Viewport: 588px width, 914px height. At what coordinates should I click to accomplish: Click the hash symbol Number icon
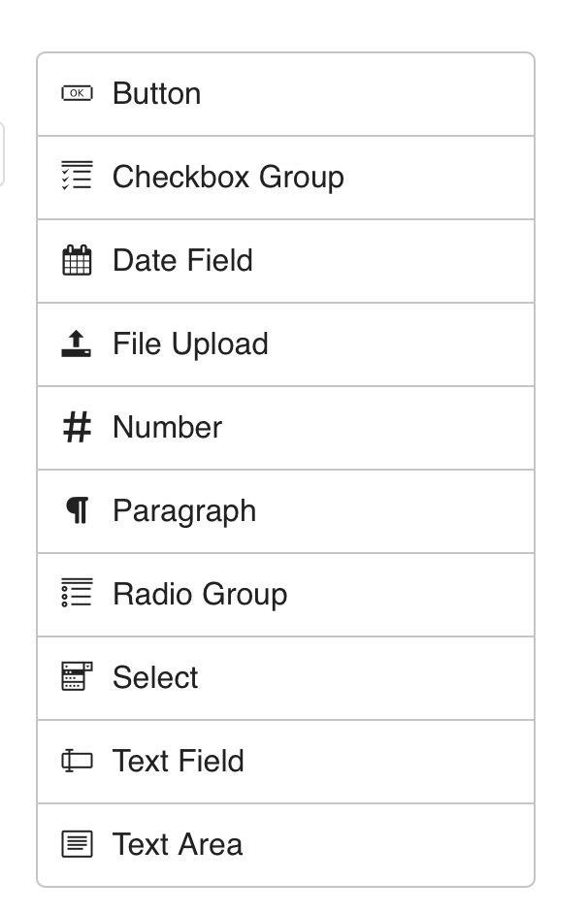(x=77, y=427)
